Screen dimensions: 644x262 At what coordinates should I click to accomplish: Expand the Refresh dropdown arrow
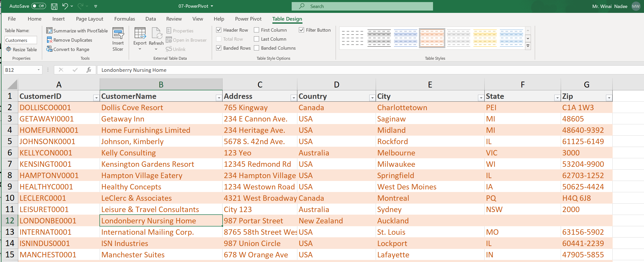click(156, 49)
